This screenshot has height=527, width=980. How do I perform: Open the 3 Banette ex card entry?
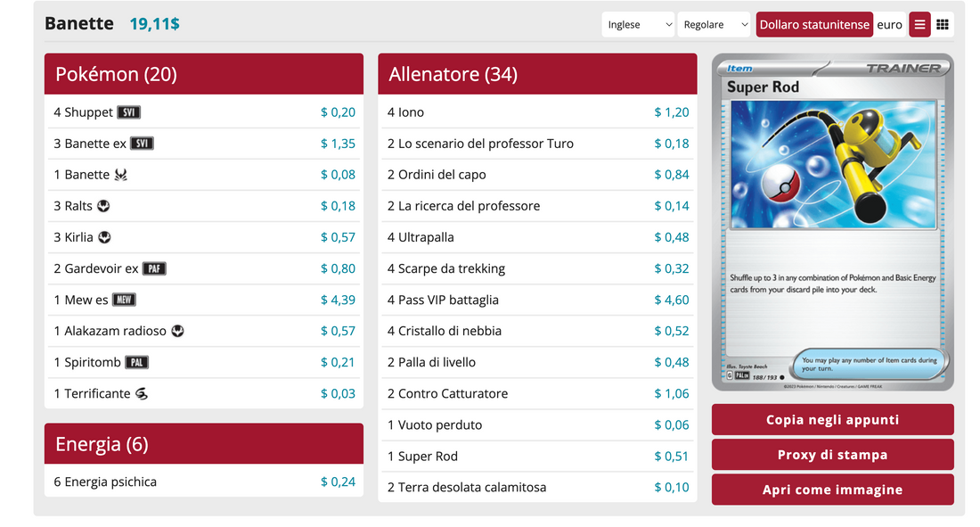(x=204, y=144)
